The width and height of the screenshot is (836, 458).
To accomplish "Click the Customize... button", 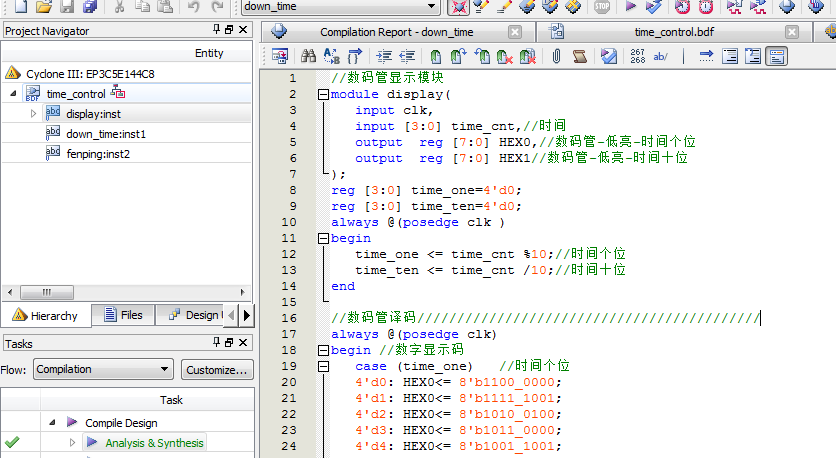I will [x=217, y=369].
